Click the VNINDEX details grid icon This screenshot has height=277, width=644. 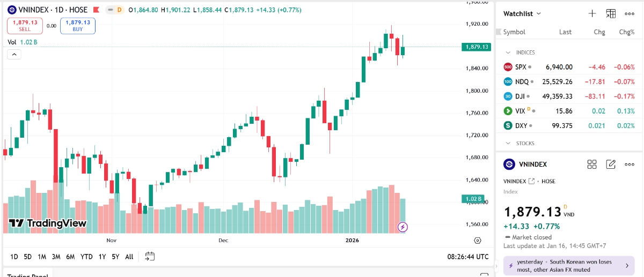(592, 164)
